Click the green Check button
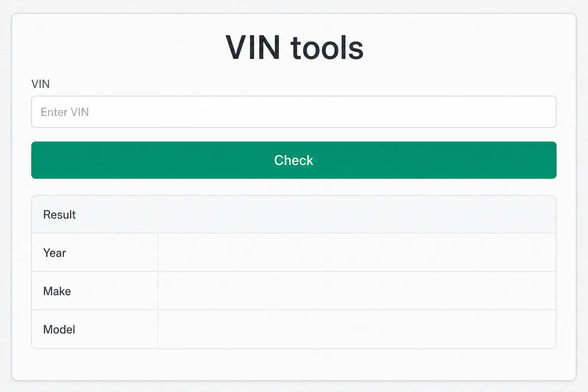The height and width of the screenshot is (392, 588). 294,160
